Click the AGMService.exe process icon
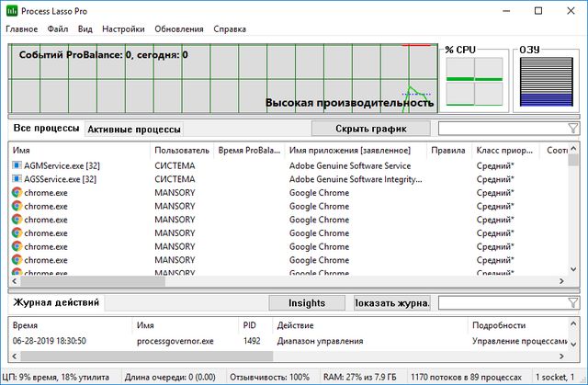This screenshot has width=588, height=385. tap(17, 165)
